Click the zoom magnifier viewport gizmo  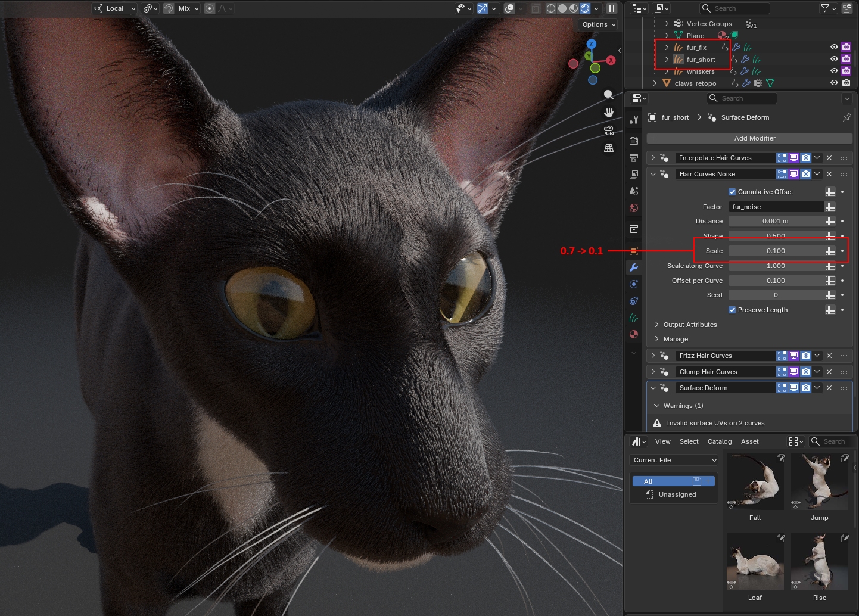coord(608,95)
